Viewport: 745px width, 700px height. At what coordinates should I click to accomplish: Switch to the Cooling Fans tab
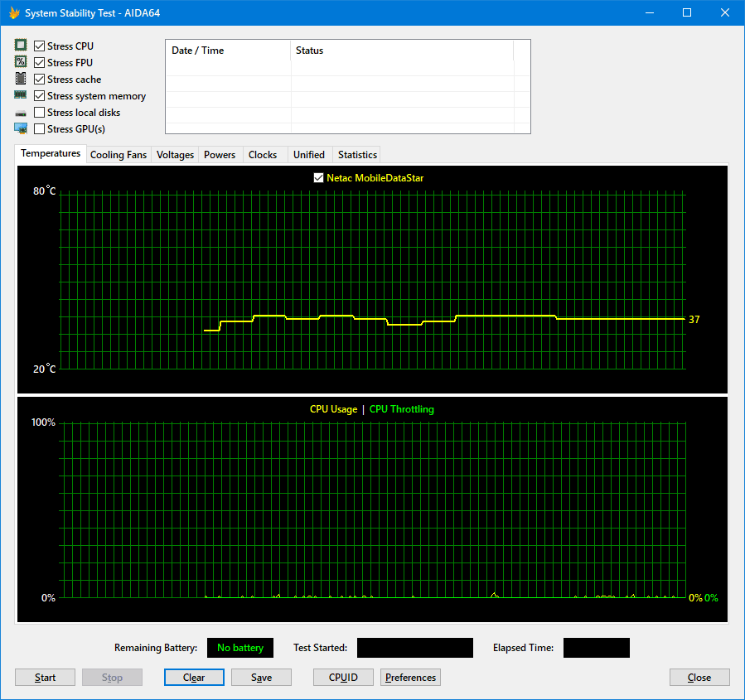[118, 155]
